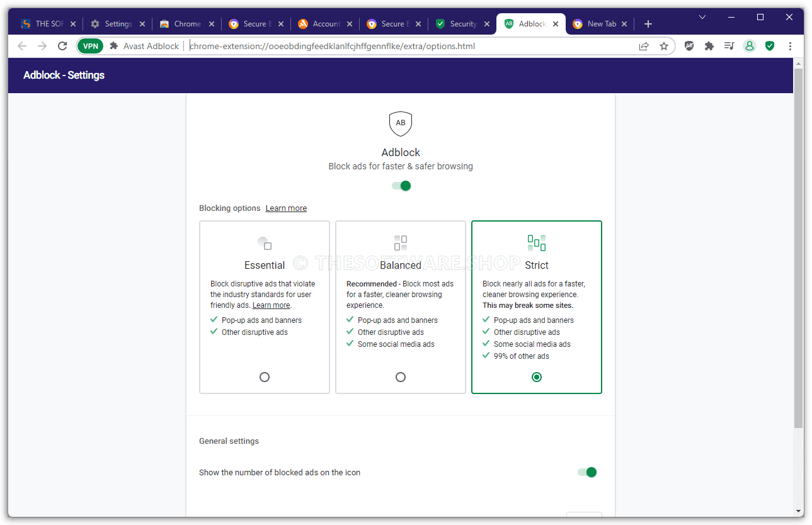Click the Essential card title
The image size is (812, 525).
pos(265,266)
